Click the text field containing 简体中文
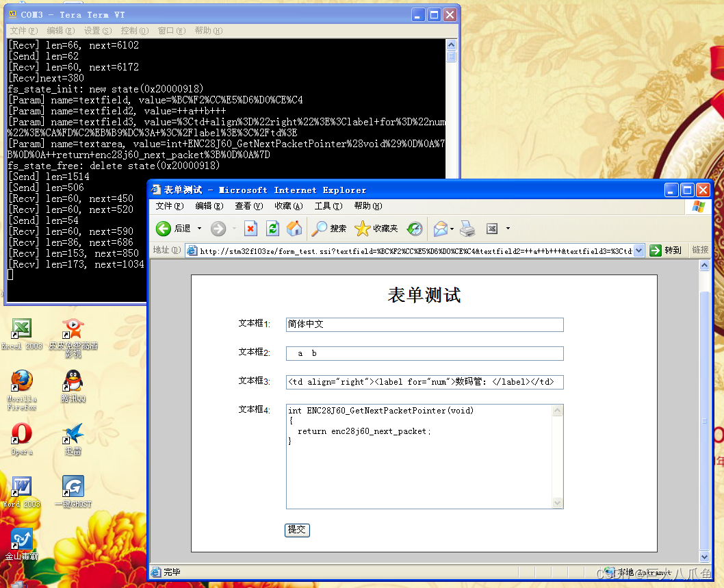 [424, 324]
